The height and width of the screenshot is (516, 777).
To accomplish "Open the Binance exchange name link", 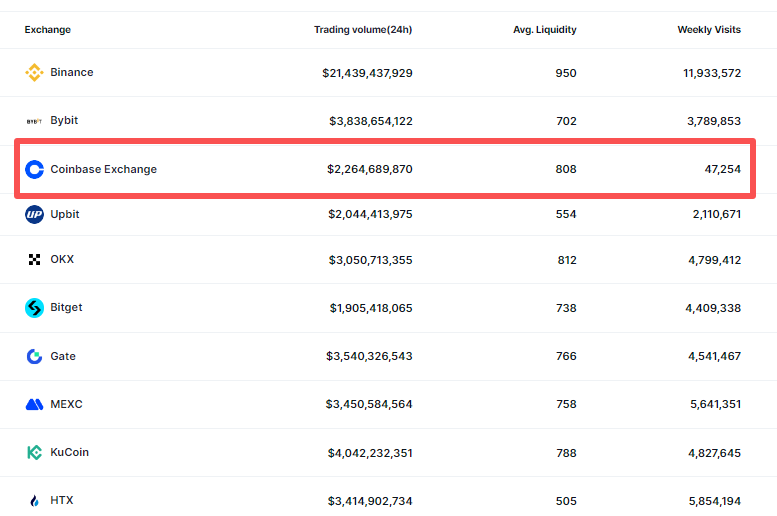I will pyautogui.click(x=72, y=73).
